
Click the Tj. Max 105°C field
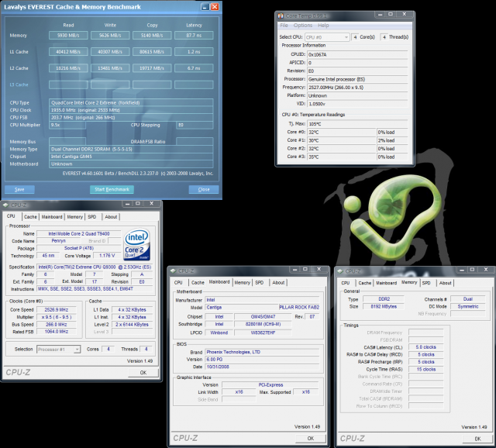(357, 124)
